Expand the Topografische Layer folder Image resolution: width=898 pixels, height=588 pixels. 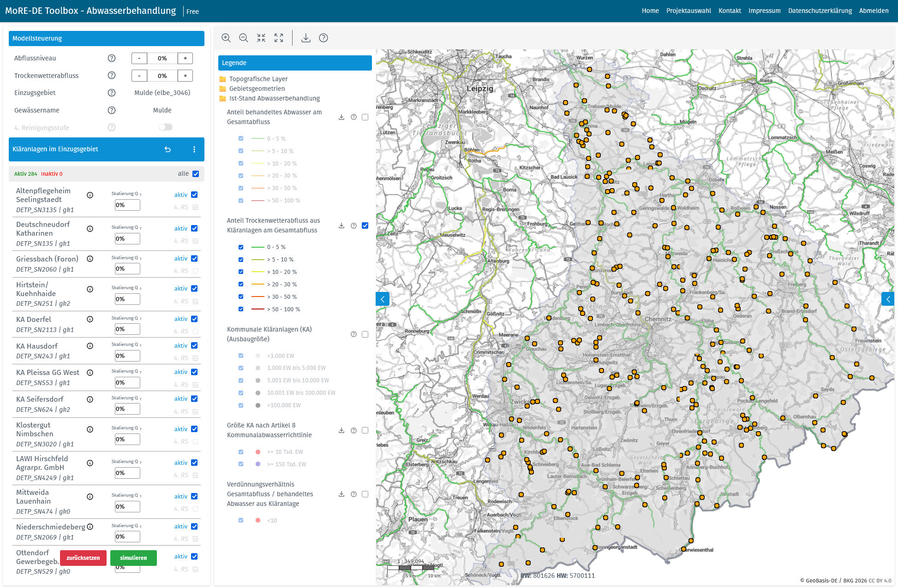coord(258,79)
